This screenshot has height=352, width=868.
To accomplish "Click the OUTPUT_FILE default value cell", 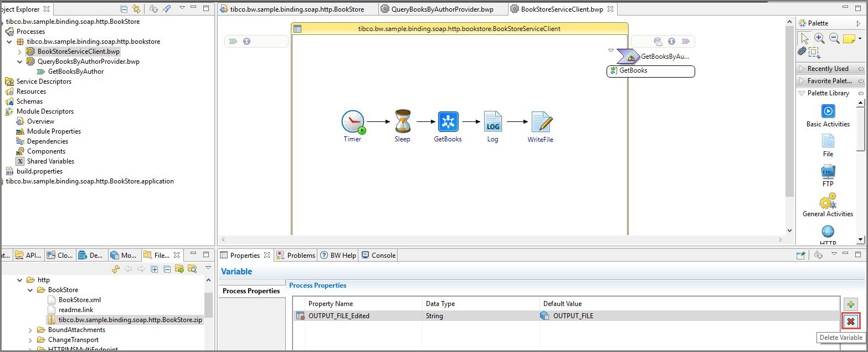I will click(x=690, y=316).
